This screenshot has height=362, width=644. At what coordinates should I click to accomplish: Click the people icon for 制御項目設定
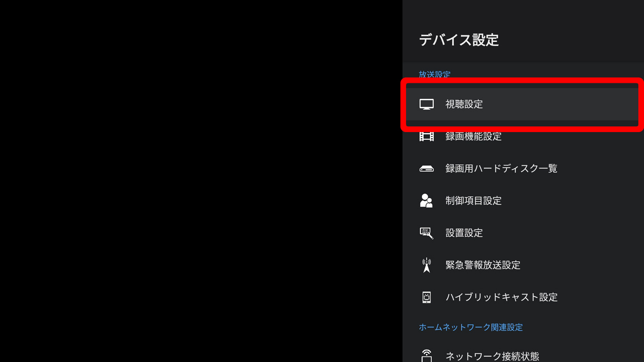[426, 200]
